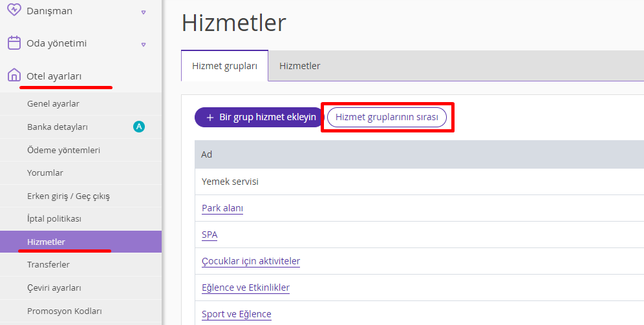Click the Hizmet gruplarının sırası button
The image size is (644, 325).
tap(387, 117)
